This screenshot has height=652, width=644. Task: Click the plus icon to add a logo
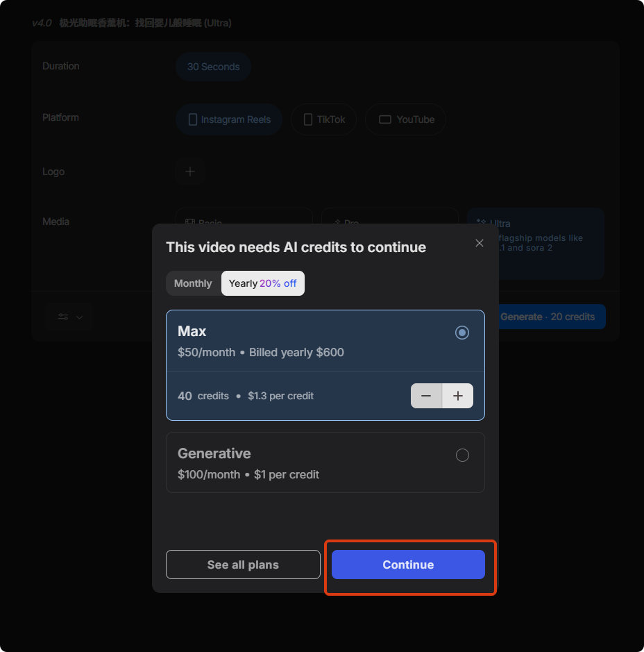[190, 172]
